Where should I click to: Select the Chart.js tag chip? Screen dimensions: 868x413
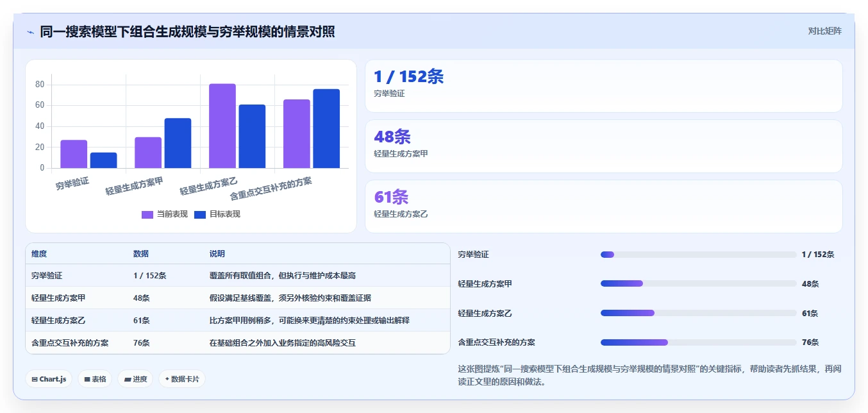(x=49, y=379)
